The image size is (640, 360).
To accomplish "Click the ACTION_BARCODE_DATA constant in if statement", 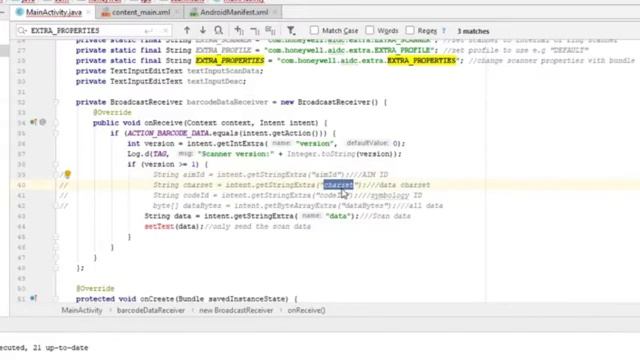I will tap(168, 133).
